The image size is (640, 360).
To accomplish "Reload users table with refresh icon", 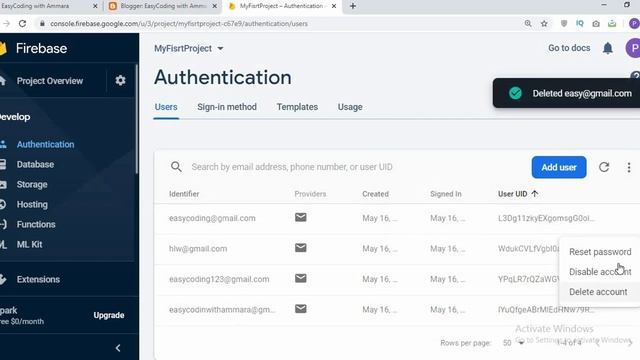I will [604, 167].
